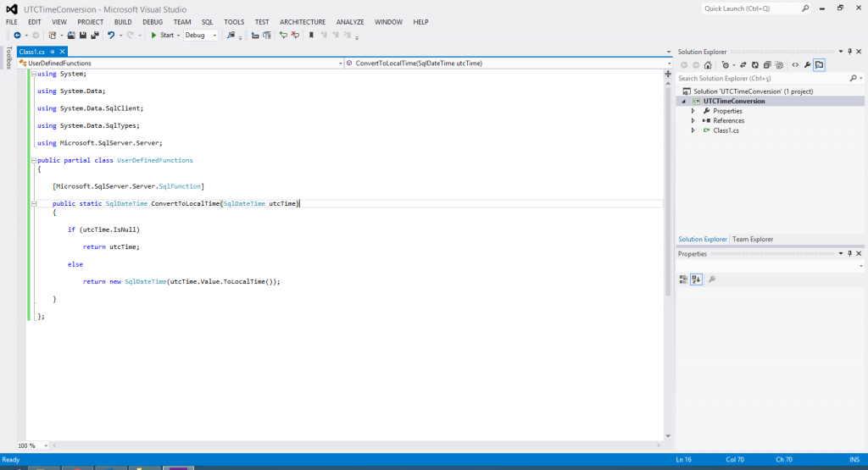Collapse the UserDefinedFunctions class code region
868x470 pixels.
point(34,160)
